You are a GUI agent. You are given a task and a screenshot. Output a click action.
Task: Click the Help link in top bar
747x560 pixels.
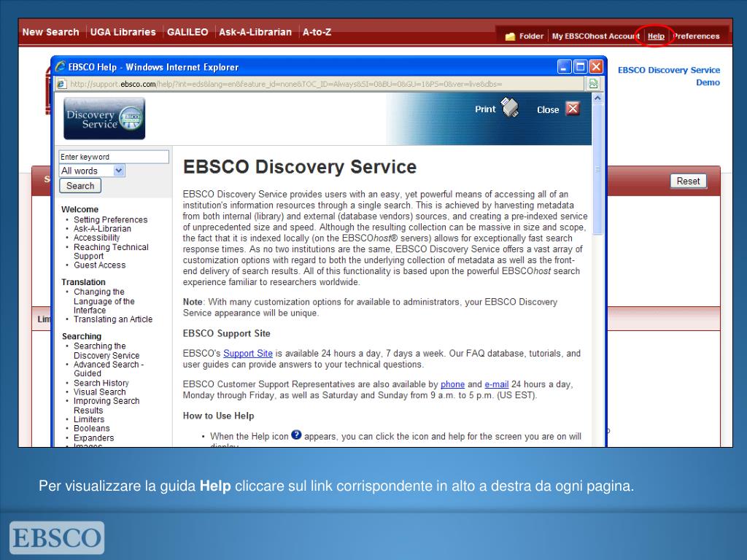pyautogui.click(x=656, y=36)
